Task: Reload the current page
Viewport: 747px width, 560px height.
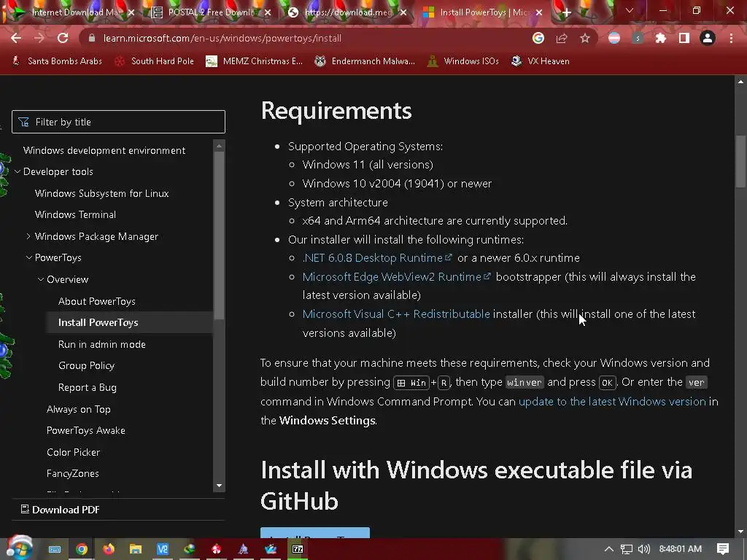Action: pyautogui.click(x=63, y=38)
